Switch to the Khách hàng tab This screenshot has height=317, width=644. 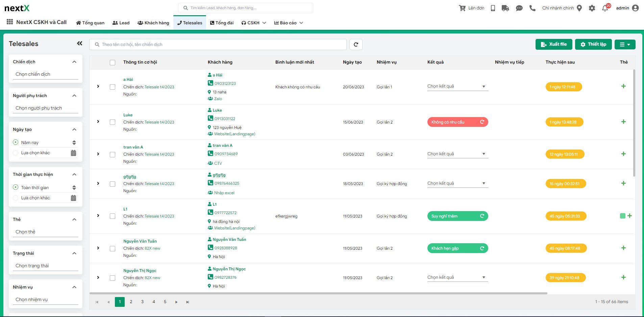click(153, 23)
